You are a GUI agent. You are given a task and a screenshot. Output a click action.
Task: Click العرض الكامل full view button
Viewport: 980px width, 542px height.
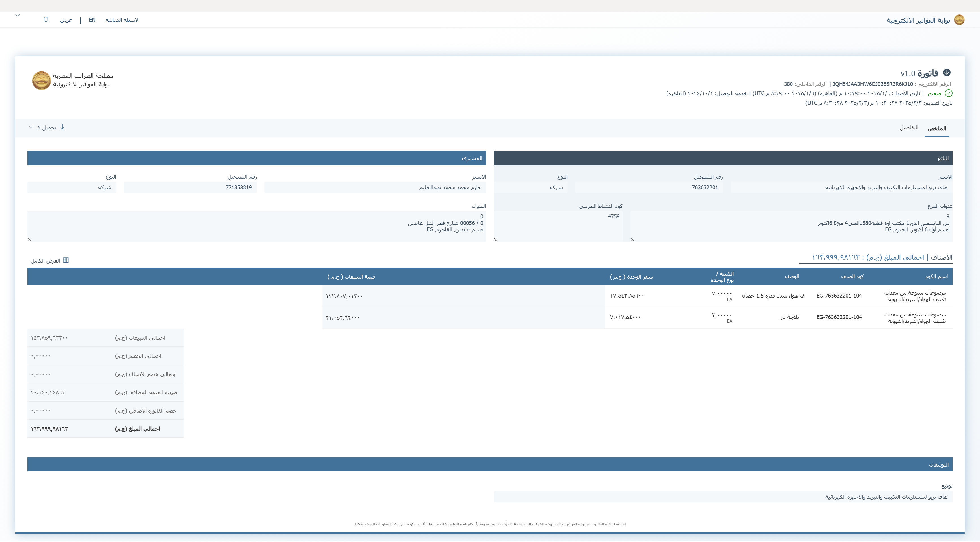(46, 261)
